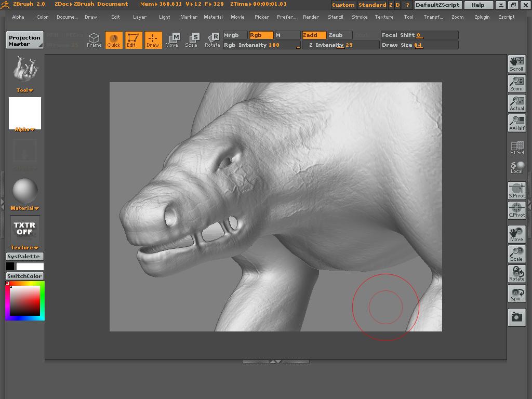Click the camera snapshot icon in right sidebar
This screenshot has width=532, height=399.
[x=516, y=317]
